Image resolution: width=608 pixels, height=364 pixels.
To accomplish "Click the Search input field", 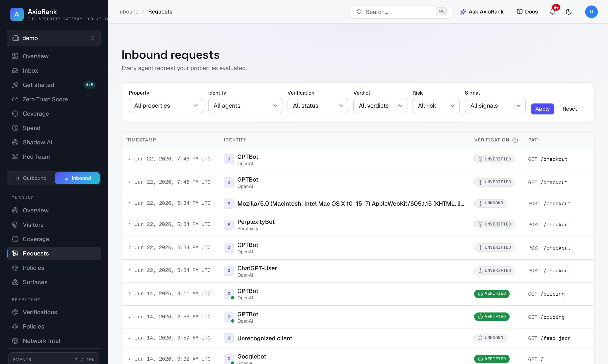I will point(401,12).
